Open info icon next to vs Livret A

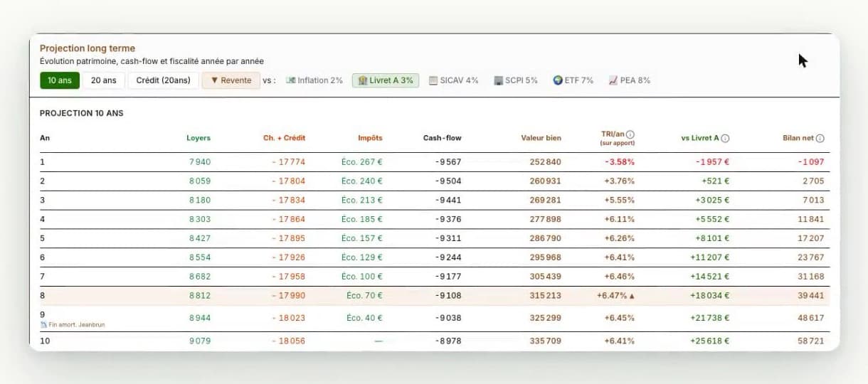tap(725, 139)
